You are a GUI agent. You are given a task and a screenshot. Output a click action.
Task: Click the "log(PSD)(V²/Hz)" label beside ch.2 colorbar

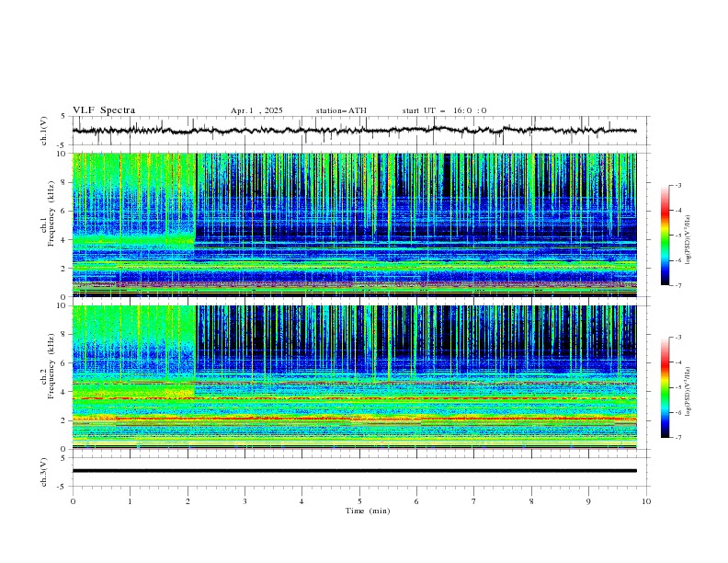point(688,391)
